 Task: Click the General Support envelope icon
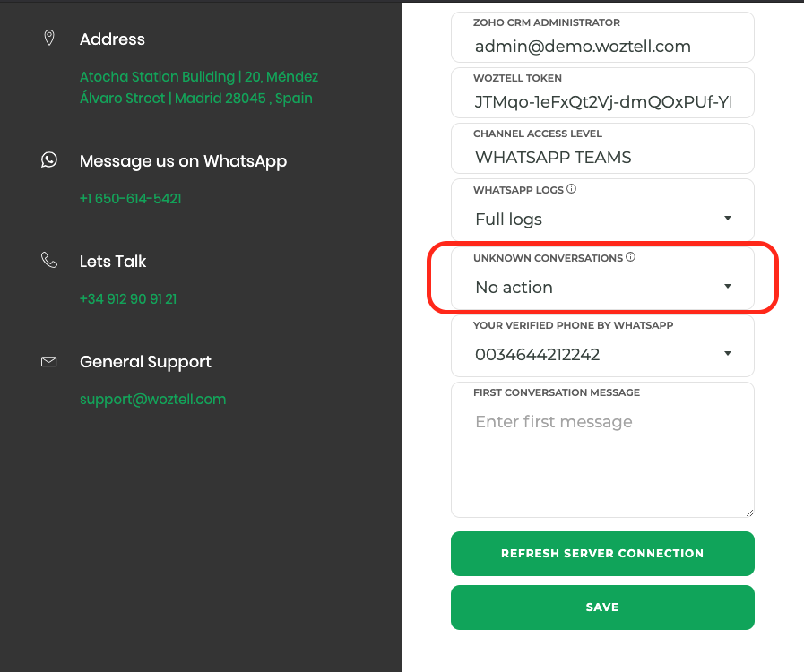pos(48,362)
